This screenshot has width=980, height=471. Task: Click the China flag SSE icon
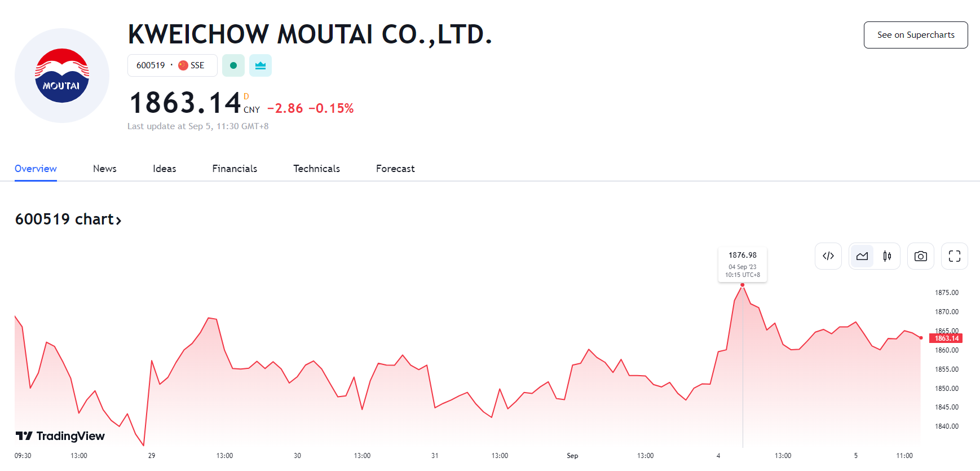[183, 65]
